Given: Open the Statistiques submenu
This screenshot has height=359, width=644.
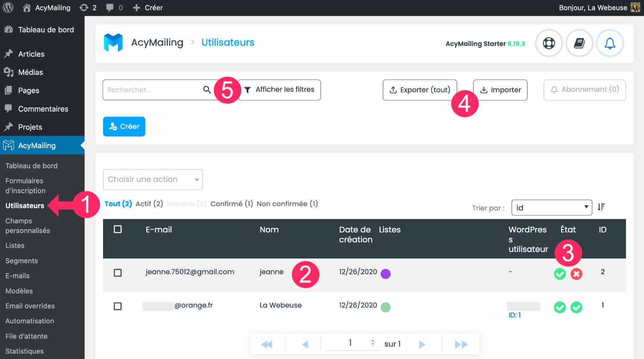Looking at the screenshot, I should (24, 351).
